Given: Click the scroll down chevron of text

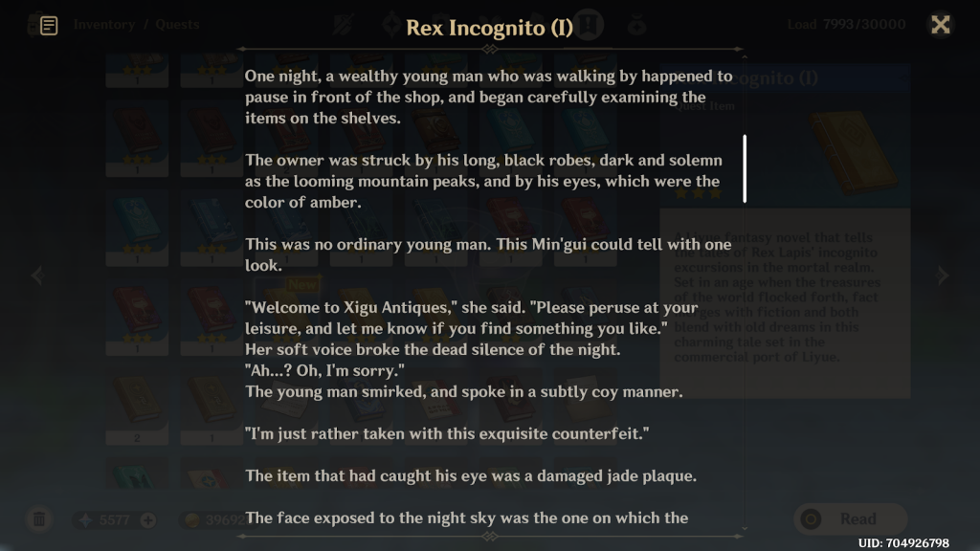Looking at the screenshot, I should (x=745, y=528).
